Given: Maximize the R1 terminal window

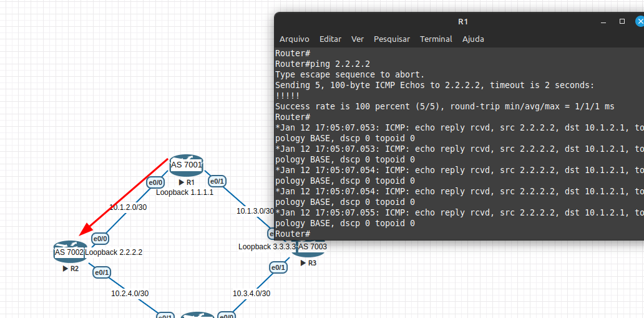Looking at the screenshot, I should tap(622, 21).
